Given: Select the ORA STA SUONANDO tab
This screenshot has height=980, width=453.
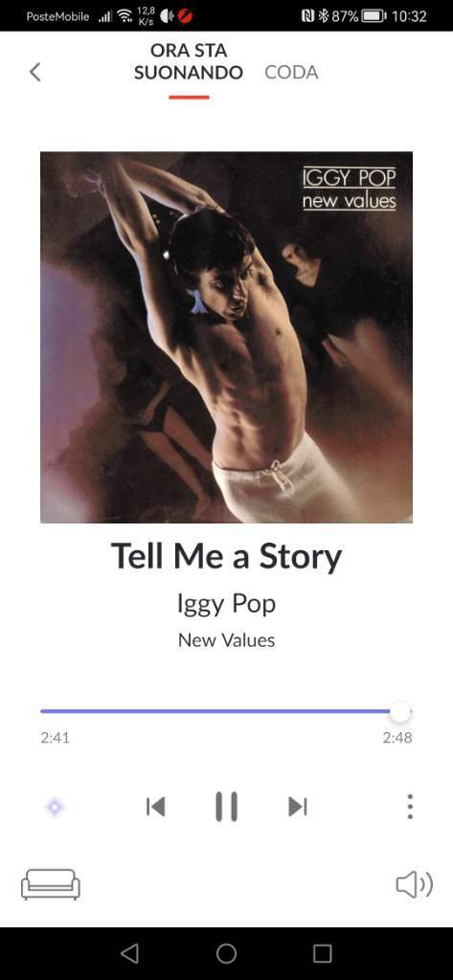Looking at the screenshot, I should pyautogui.click(x=189, y=61).
